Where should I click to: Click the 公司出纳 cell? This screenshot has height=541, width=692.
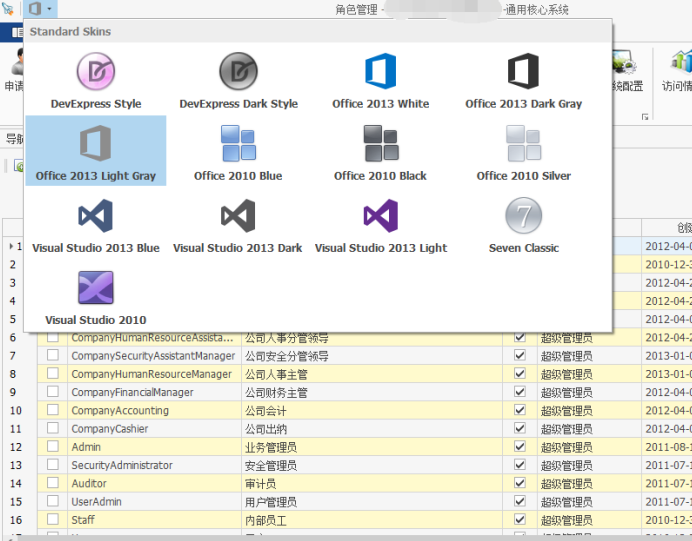[372, 428]
